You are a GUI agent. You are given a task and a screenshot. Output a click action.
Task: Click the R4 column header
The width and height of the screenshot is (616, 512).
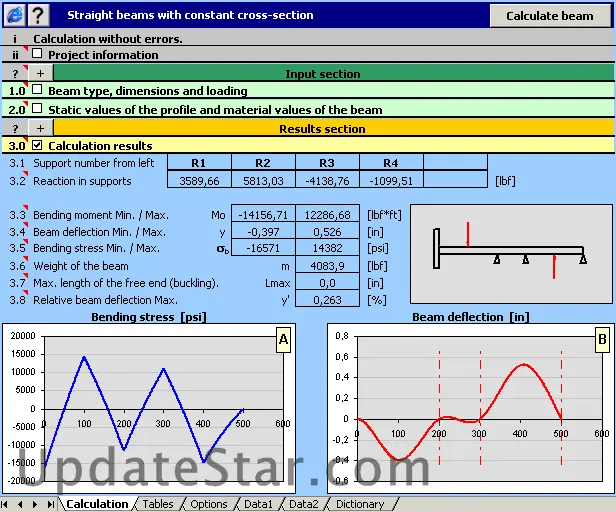(391, 163)
